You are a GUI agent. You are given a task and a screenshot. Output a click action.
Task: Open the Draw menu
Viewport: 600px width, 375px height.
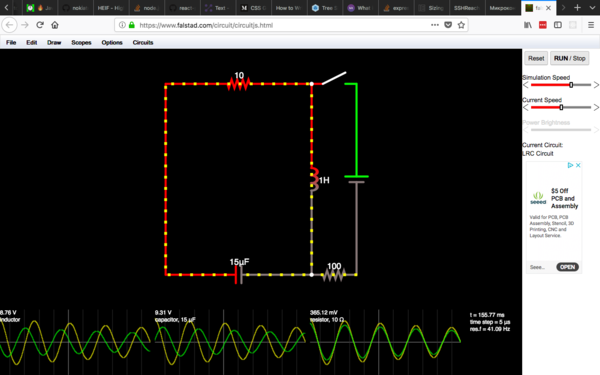coord(54,42)
